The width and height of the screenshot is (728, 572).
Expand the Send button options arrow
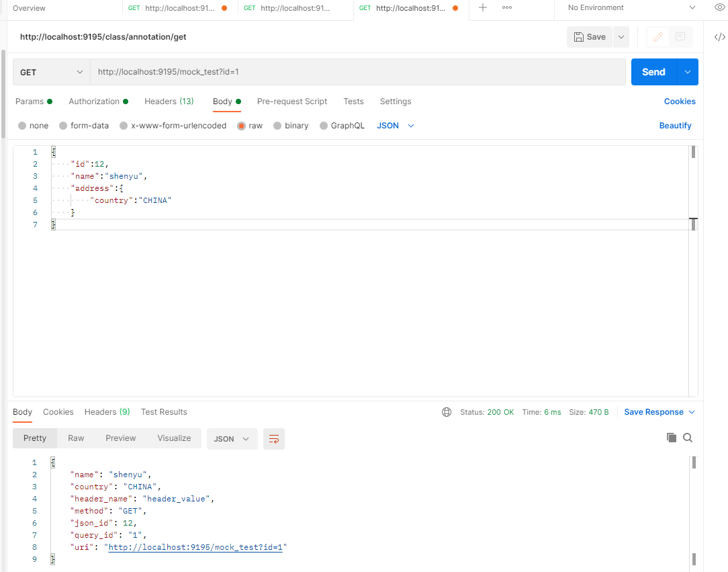[688, 72]
